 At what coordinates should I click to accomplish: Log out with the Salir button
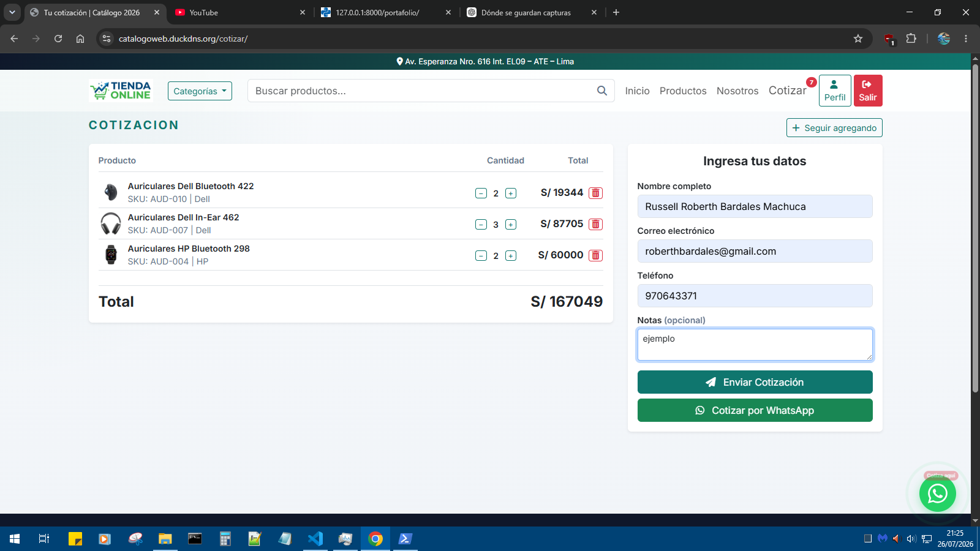868,91
